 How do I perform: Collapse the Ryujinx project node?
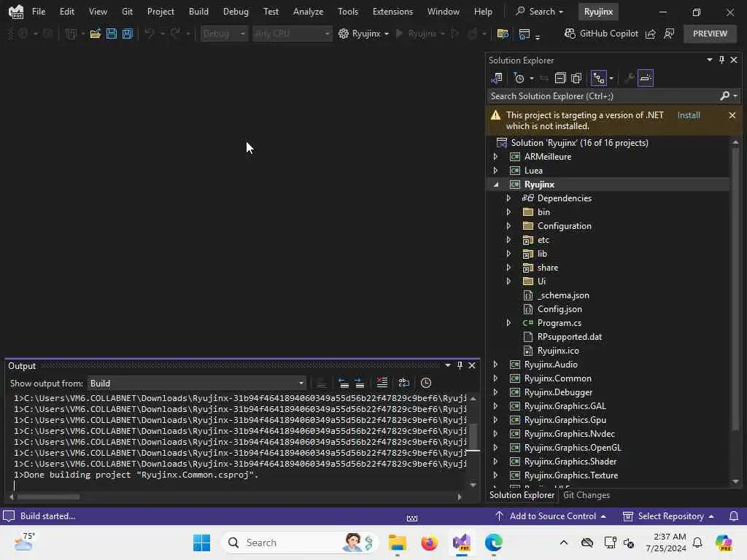(496, 184)
